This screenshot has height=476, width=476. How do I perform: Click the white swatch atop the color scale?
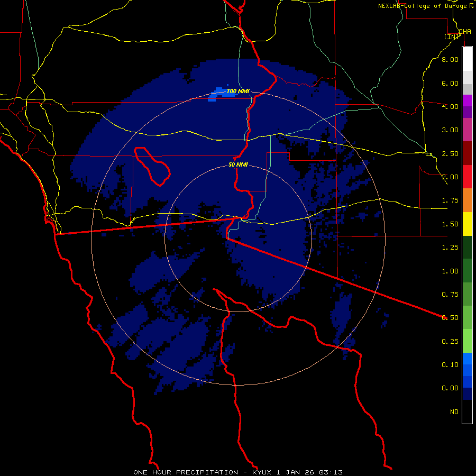[467, 59]
